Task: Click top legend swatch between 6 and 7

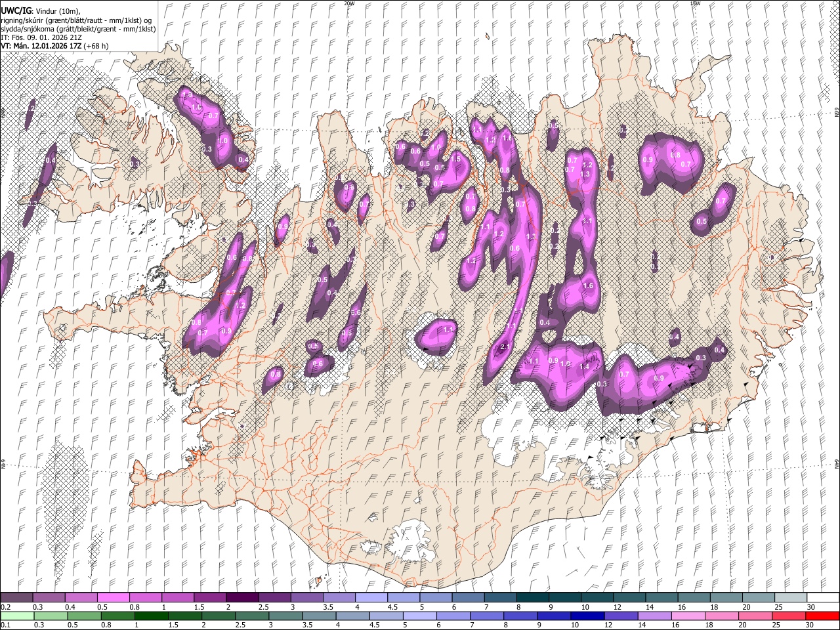Action: tap(468, 597)
